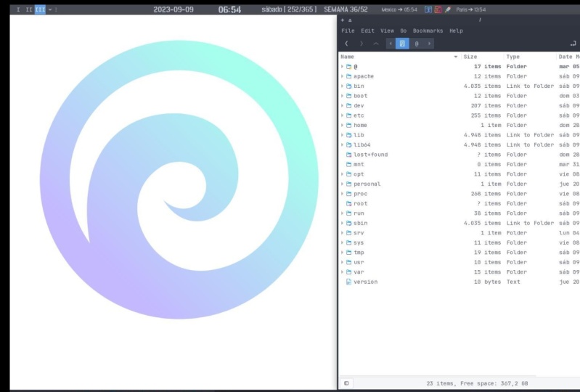Switch to workspace I in the top panel
Image resolution: width=580 pixels, height=392 pixels.
[x=18, y=9]
